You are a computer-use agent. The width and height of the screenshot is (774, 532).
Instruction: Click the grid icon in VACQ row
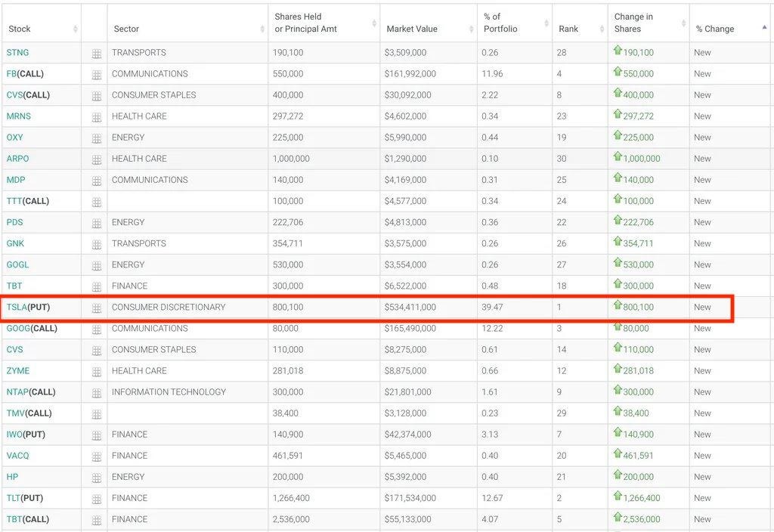pyautogui.click(x=97, y=457)
